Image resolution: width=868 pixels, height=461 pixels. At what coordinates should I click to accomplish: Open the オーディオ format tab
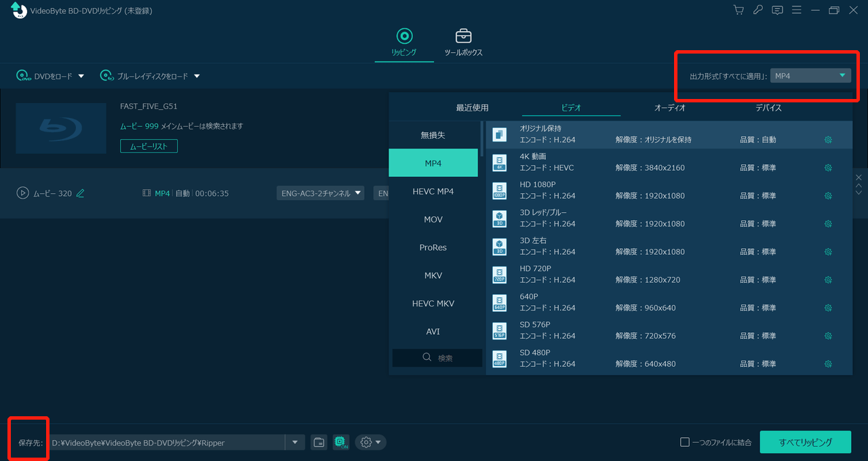point(669,107)
